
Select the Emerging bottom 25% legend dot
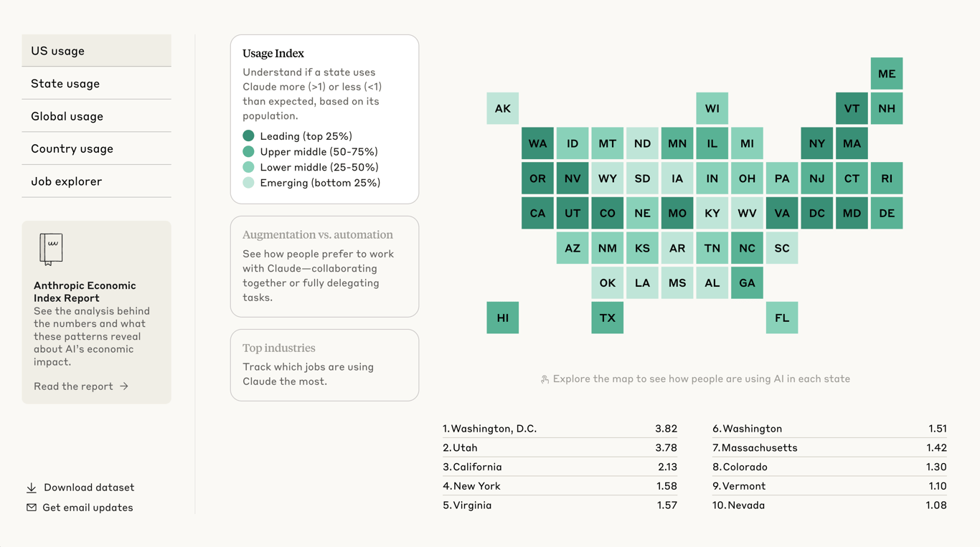(248, 183)
